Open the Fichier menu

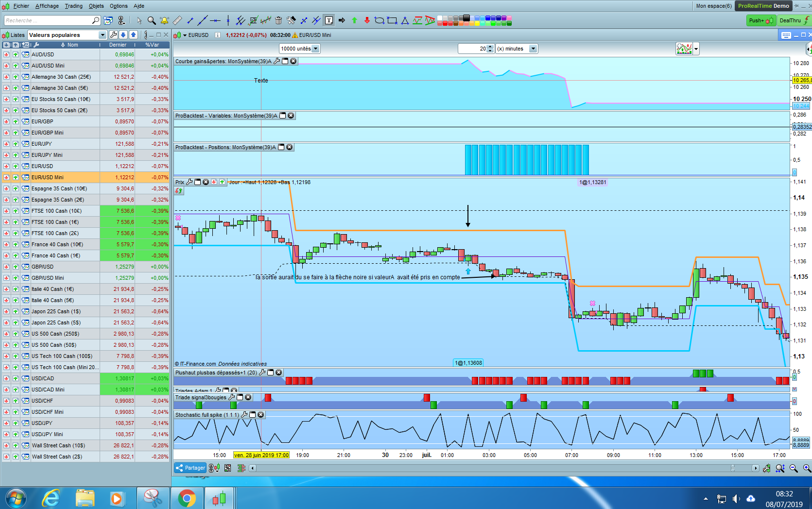coord(21,6)
